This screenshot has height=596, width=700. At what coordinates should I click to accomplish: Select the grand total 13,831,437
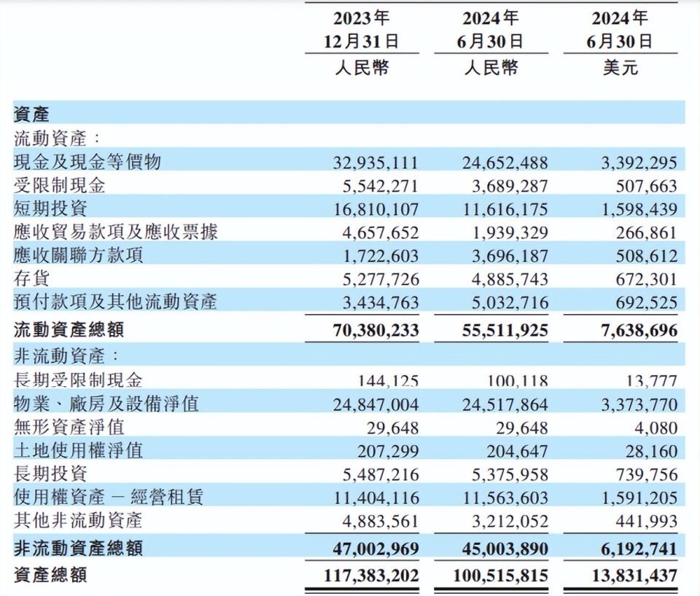click(635, 576)
